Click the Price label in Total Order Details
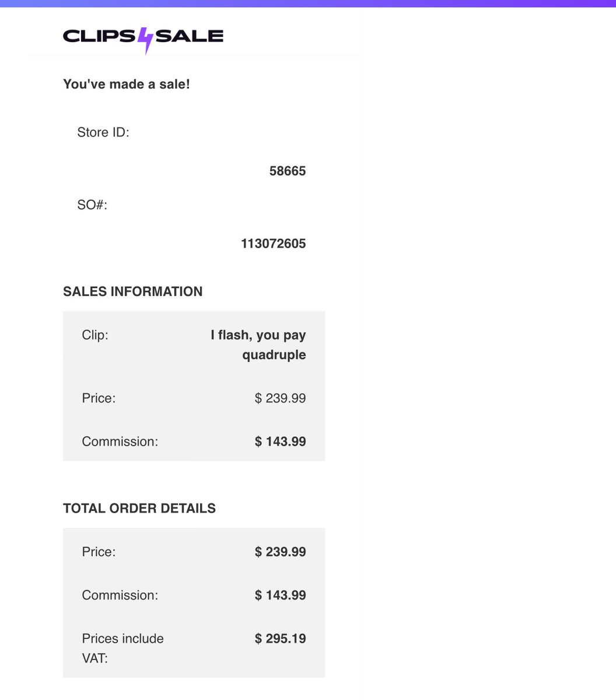616x700 pixels. pyautogui.click(x=99, y=552)
